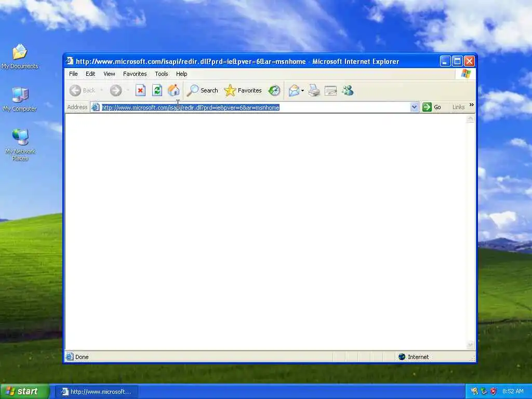Click the red security shield tray icon
The image size is (532, 399).
coord(494,391)
